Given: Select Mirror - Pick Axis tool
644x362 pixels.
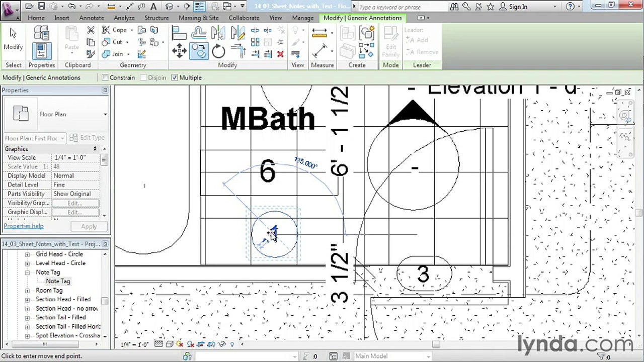Looking at the screenshot, I should point(218,33).
